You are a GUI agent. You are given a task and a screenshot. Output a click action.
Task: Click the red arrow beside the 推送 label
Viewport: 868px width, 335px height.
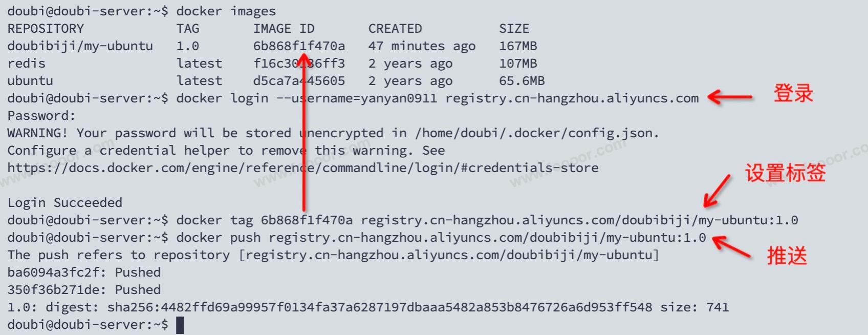731,246
